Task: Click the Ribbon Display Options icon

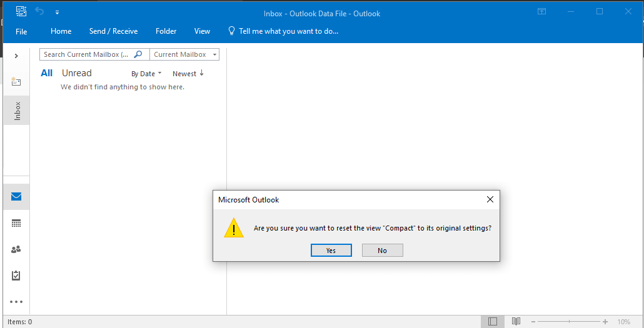Action: coord(541,11)
